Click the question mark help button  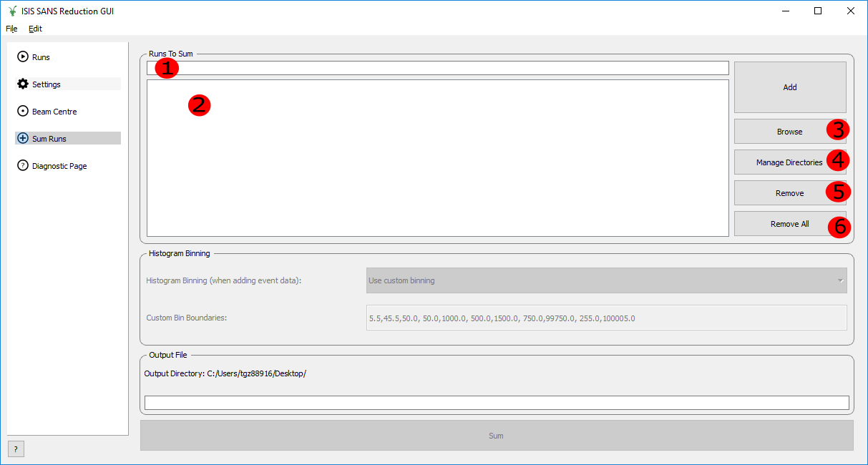tap(16, 449)
